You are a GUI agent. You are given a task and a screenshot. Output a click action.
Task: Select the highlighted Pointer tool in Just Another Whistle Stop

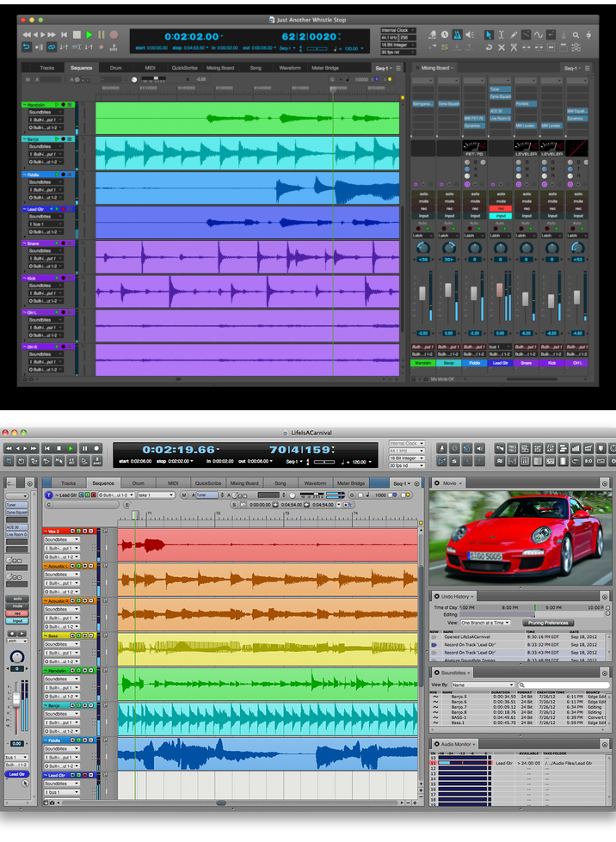coord(488,34)
